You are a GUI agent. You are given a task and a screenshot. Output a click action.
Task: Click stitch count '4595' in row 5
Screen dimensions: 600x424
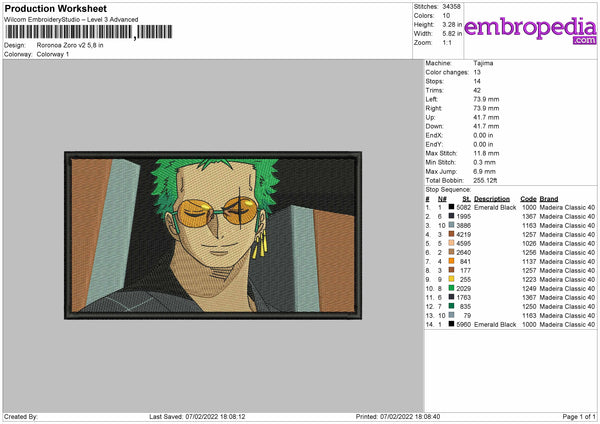coord(463,243)
